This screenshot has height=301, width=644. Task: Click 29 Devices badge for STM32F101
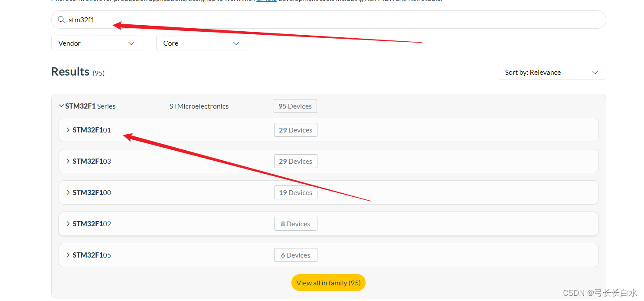[x=295, y=130]
